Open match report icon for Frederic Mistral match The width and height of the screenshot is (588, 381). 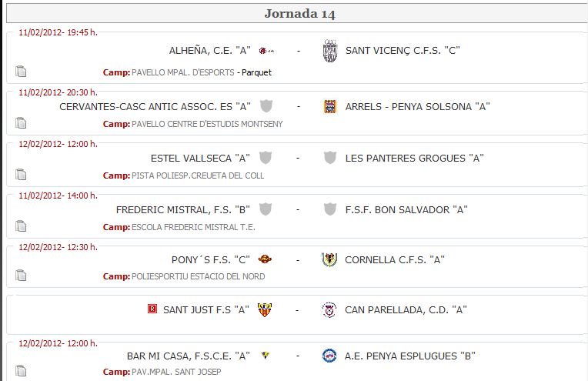point(21,226)
